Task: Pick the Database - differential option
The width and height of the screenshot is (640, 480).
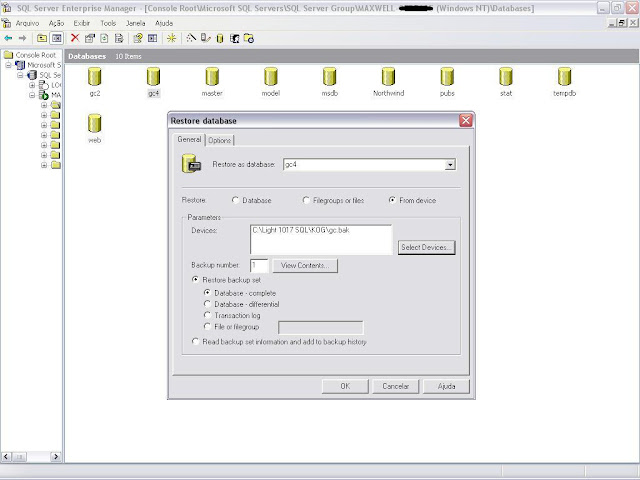Action: tap(207, 304)
